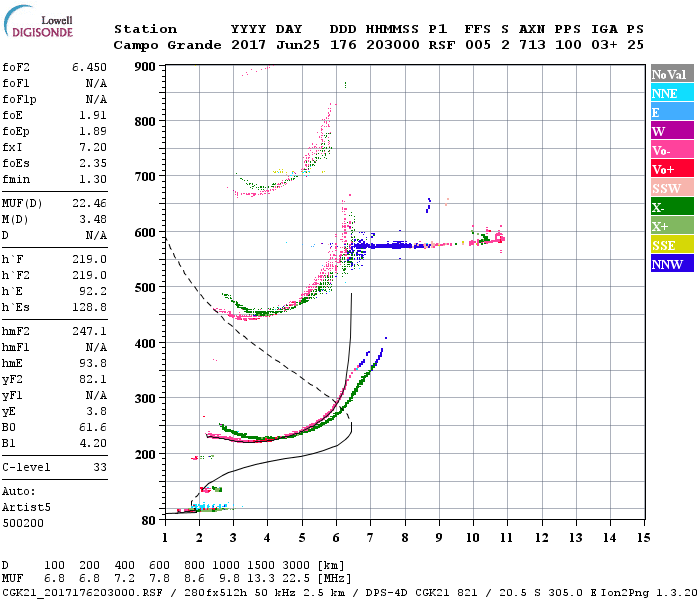Click the RSF program value
The height and width of the screenshot is (600, 700).
(442, 45)
